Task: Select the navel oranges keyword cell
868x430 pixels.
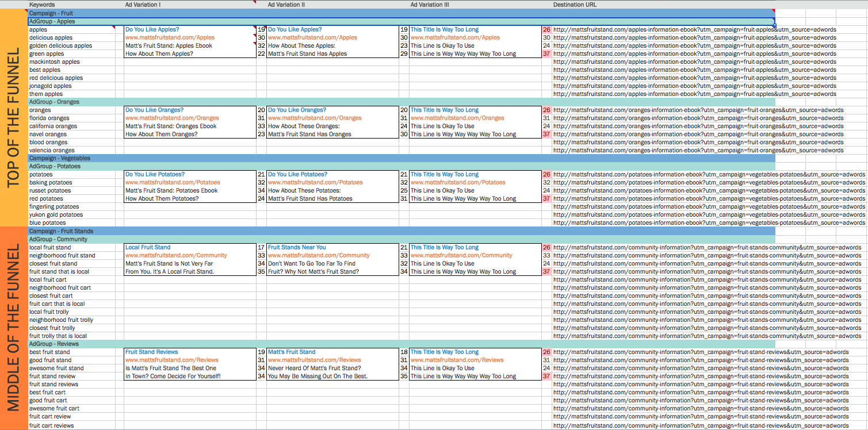Action: pos(71,134)
